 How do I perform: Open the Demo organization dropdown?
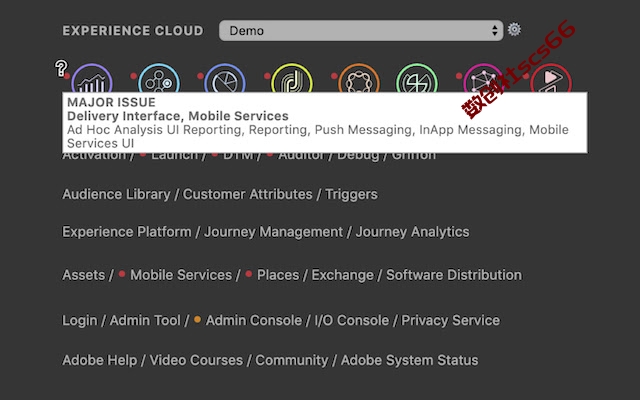(x=361, y=31)
